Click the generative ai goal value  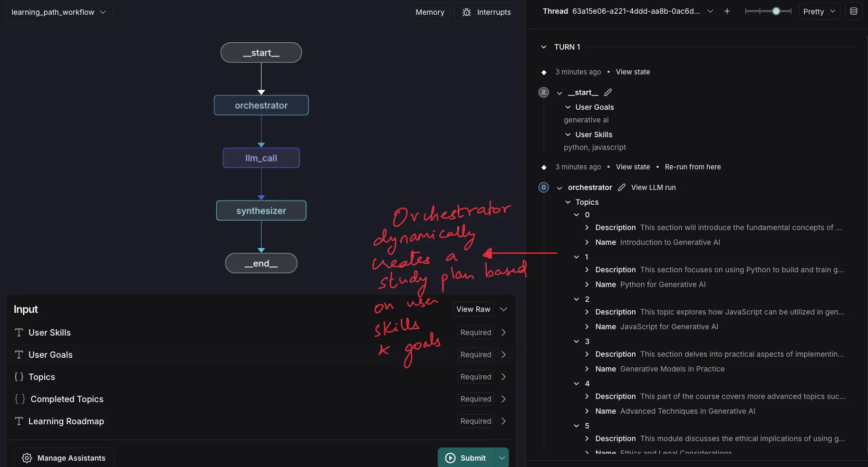click(x=586, y=120)
